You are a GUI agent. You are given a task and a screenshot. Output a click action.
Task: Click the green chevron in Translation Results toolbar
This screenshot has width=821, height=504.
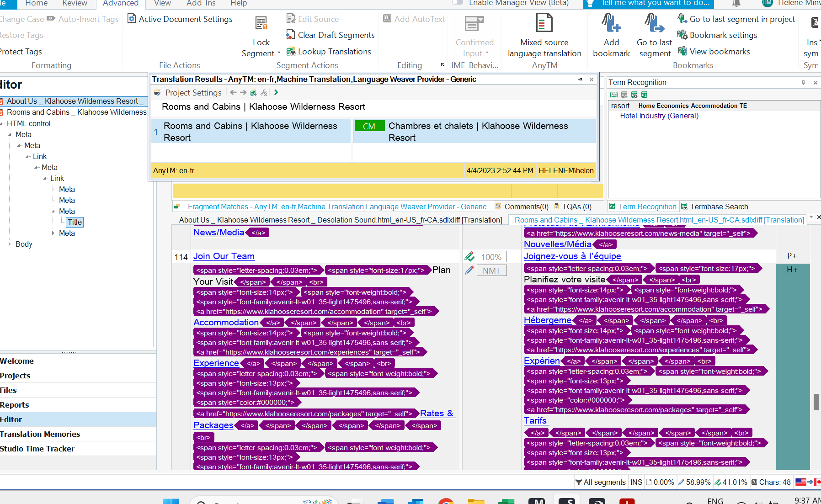pos(276,92)
